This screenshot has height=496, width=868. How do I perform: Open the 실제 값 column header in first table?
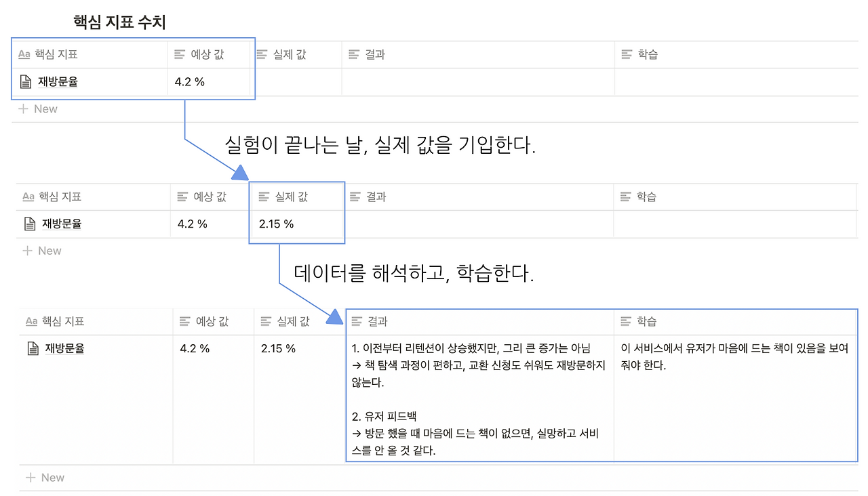pyautogui.click(x=298, y=54)
